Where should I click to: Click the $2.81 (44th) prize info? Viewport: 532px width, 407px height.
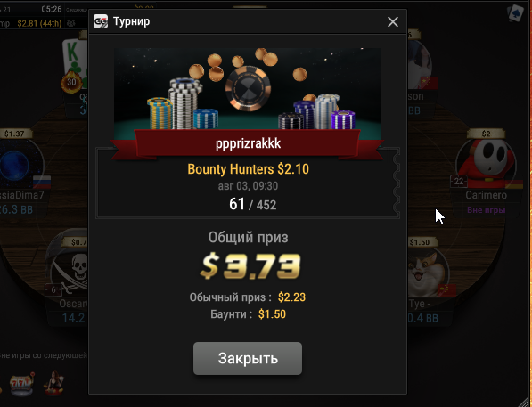click(x=39, y=23)
